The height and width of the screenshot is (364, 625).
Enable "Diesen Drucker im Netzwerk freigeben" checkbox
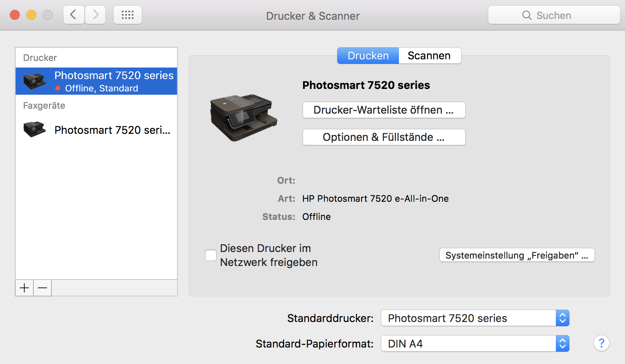pos(211,255)
